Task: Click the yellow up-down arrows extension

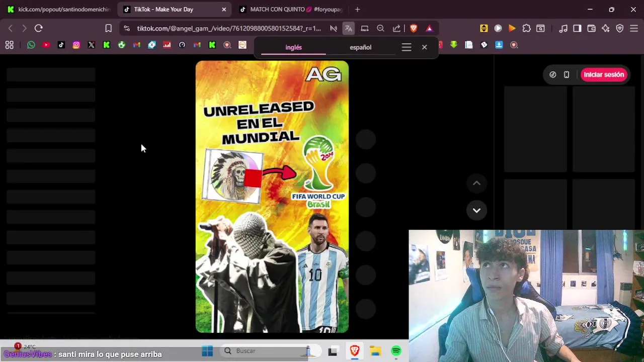Action: coord(484,28)
